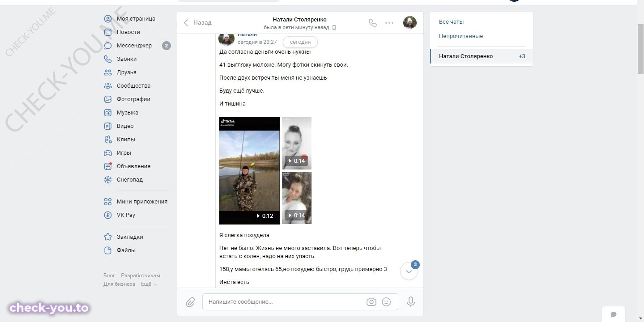Screen dimensions: 644x322
Task: Record a voice message with microphone icon
Action: [411, 302]
